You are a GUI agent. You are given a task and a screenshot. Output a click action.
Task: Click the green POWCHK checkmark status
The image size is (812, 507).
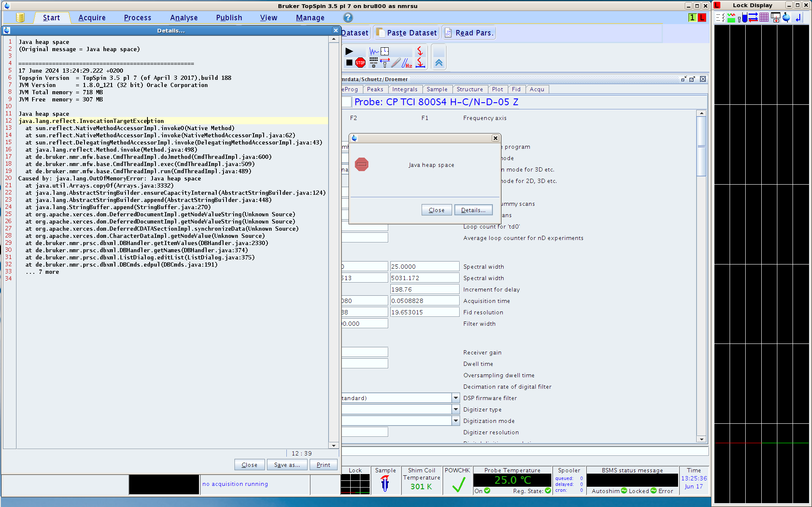click(458, 484)
